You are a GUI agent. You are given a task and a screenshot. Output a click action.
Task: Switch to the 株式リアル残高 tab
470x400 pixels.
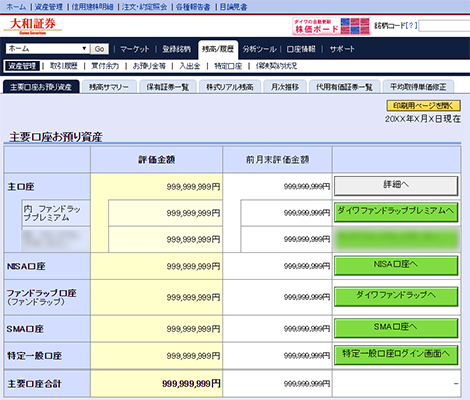[x=230, y=87]
